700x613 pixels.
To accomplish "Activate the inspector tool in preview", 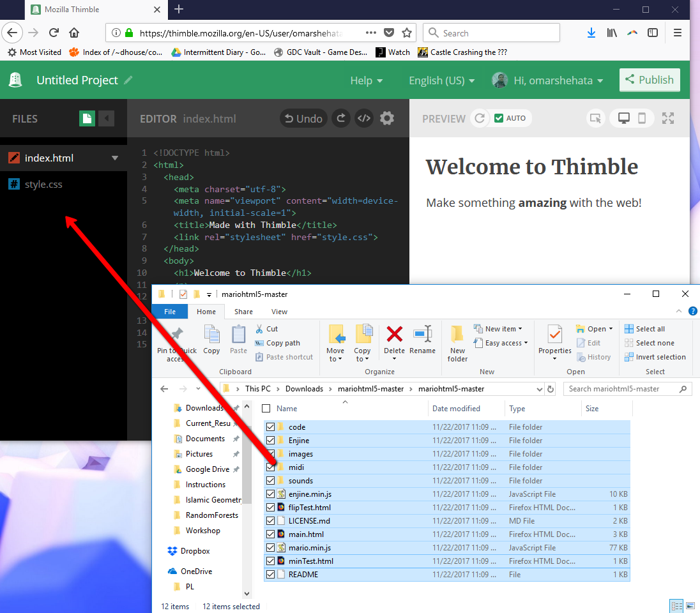I will tap(595, 118).
